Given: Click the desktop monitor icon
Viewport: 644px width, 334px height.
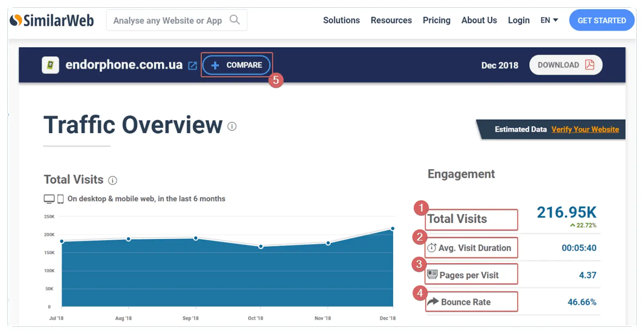Looking at the screenshot, I should click(49, 199).
